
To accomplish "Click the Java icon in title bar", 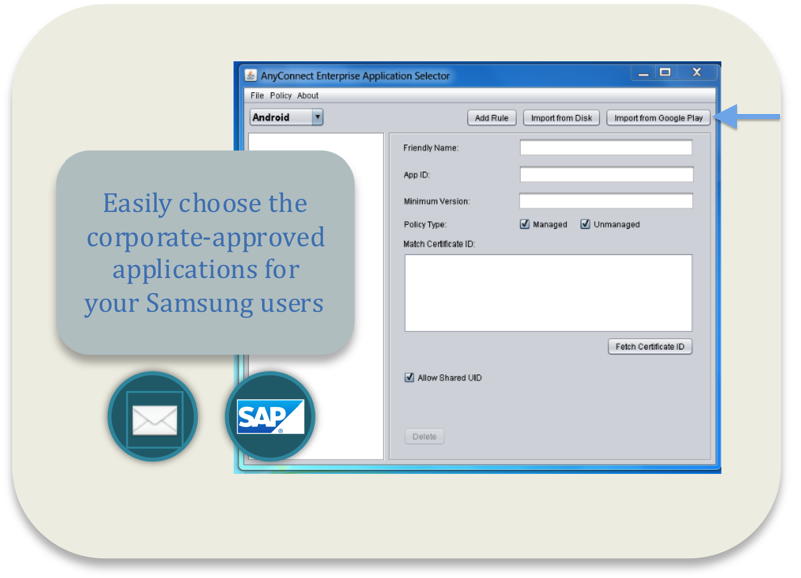I will pos(250,76).
